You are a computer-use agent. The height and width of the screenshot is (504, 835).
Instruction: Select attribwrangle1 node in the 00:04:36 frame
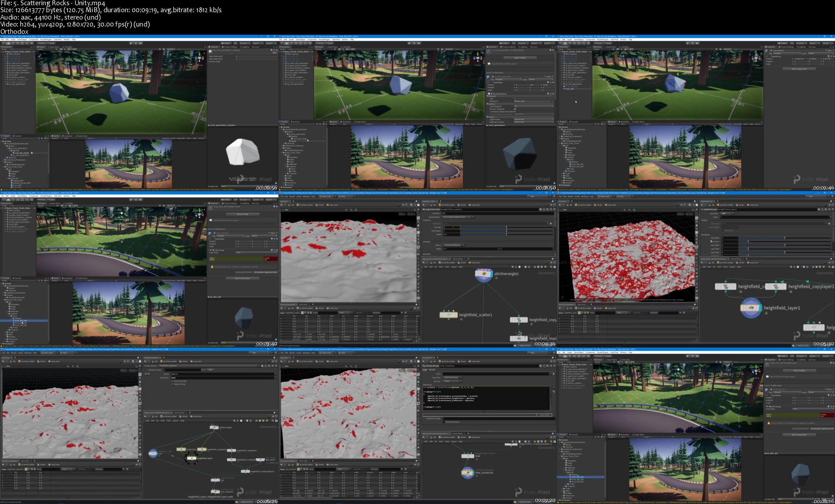(x=484, y=274)
